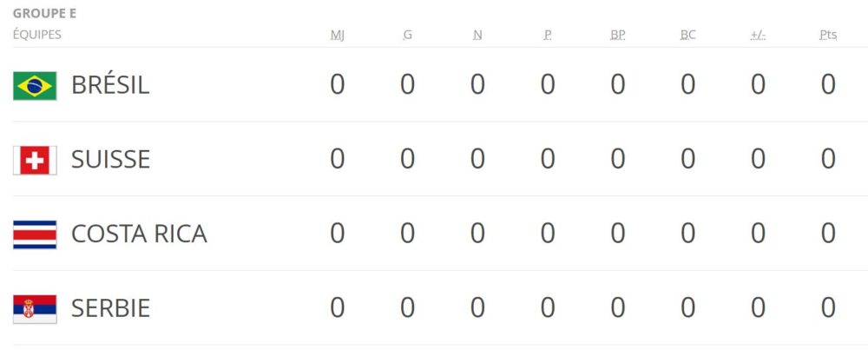868x350 pixels.
Task: Click the BP column header
Action: coord(618,35)
